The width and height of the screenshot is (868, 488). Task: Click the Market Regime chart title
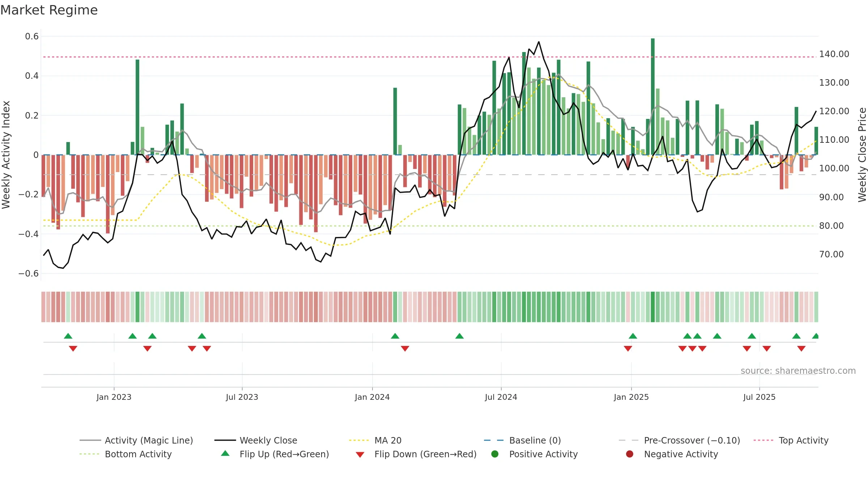pos(49,10)
